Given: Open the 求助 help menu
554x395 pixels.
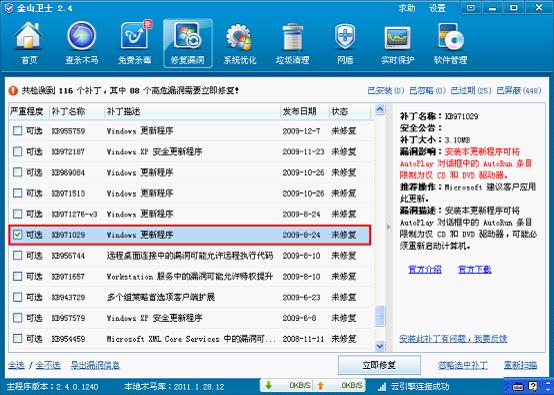Looking at the screenshot, I should click(407, 8).
